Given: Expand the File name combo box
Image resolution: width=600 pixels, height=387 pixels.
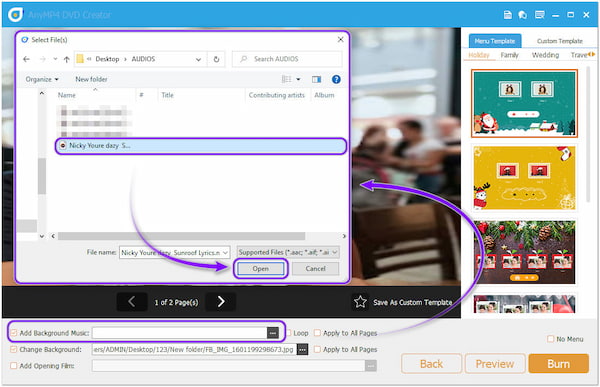Looking at the screenshot, I should (x=225, y=252).
